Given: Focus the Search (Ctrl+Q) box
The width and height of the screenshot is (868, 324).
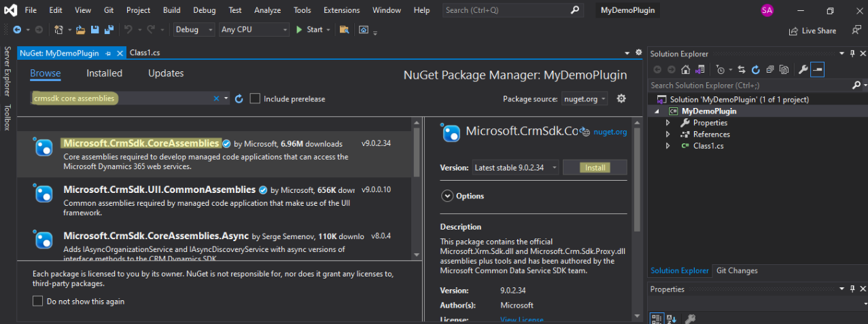Looking at the screenshot, I should (x=513, y=10).
